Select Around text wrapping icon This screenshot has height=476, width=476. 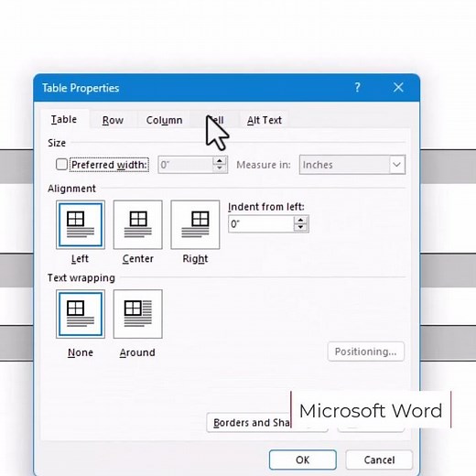138,314
